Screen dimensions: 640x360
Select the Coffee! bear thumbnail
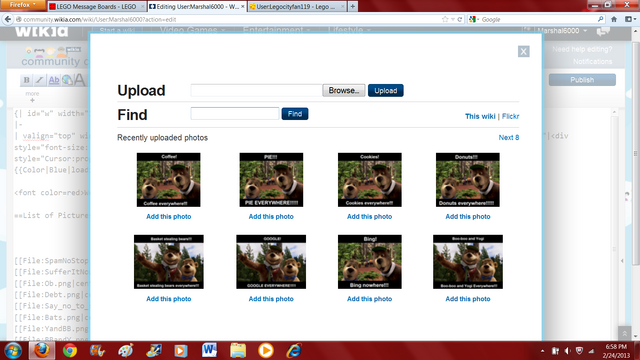[169, 180]
